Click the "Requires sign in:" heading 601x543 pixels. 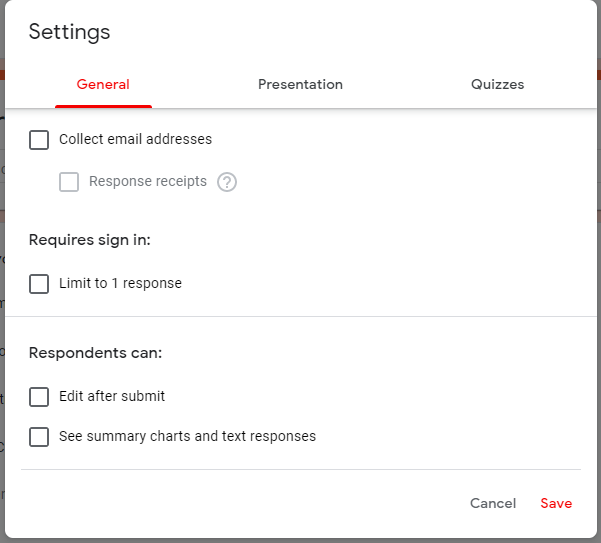pyautogui.click(x=90, y=240)
